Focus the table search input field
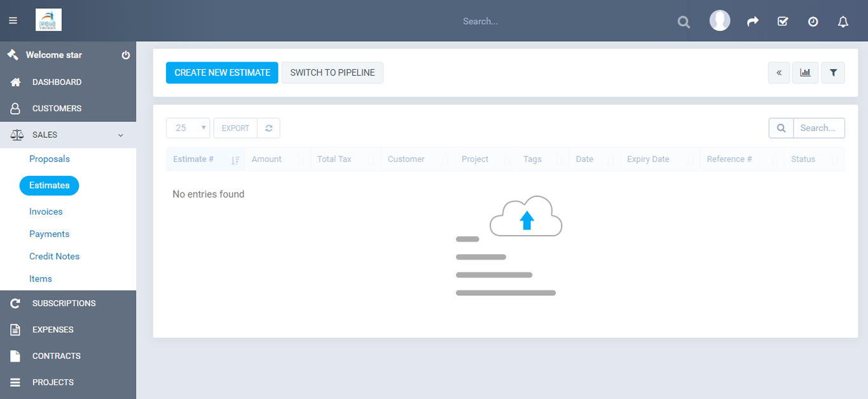 818,128
